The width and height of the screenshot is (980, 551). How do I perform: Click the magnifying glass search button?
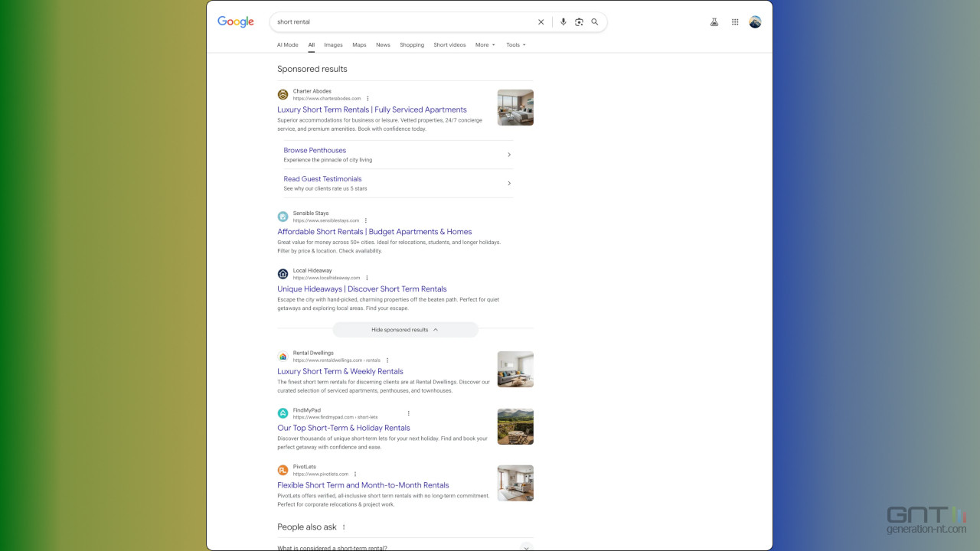[x=595, y=22]
